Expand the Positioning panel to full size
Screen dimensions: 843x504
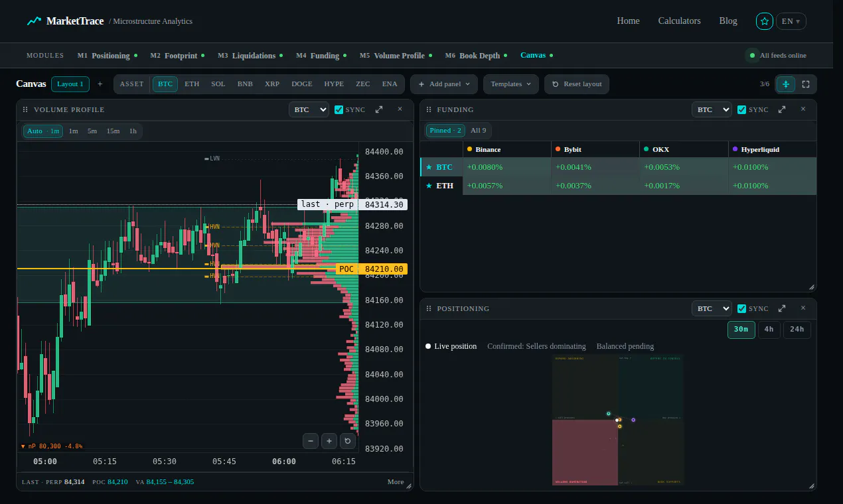pos(782,308)
